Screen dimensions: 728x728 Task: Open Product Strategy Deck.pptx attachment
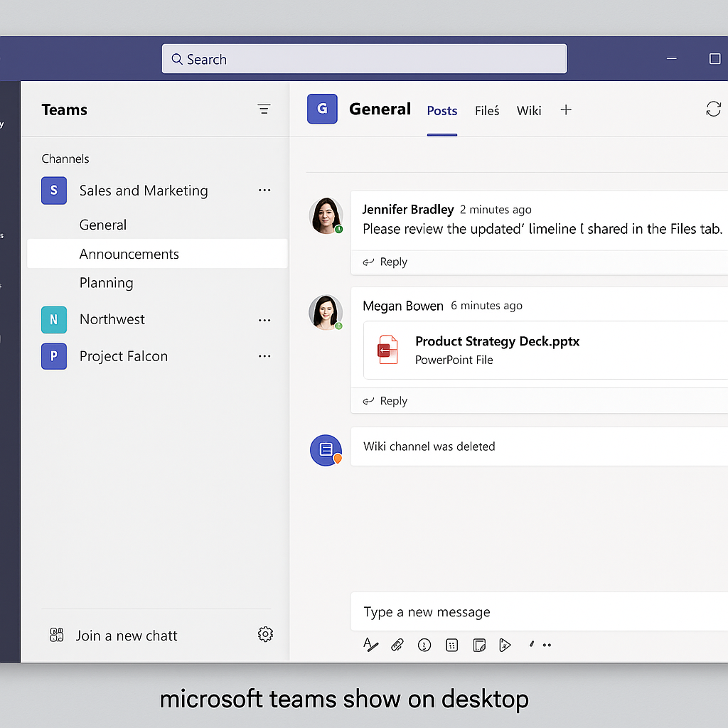coord(545,350)
